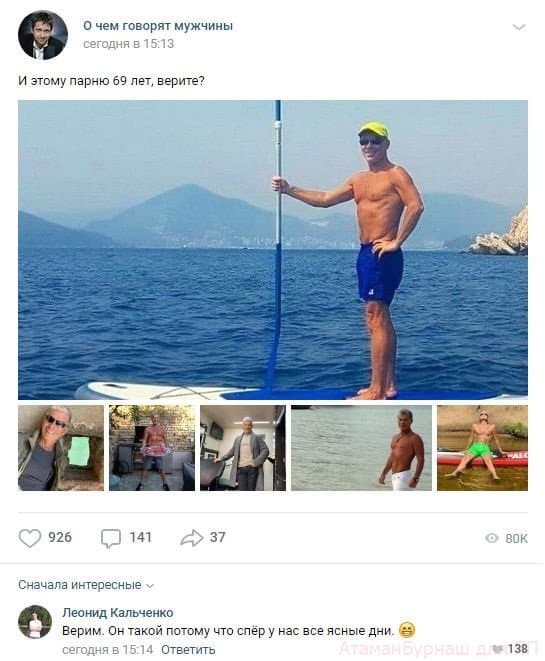Open the post timestamp сегодня в 15:13
The width and height of the screenshot is (545, 661).
pos(129,44)
